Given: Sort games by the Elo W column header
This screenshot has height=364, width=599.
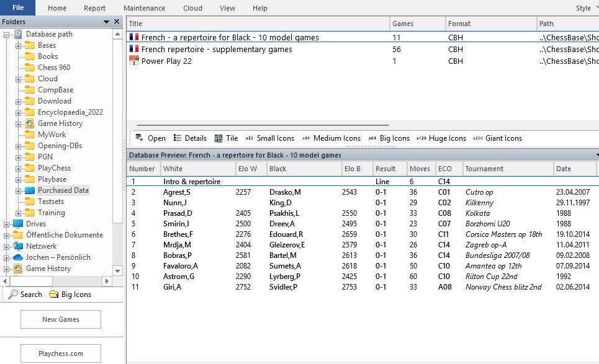Looking at the screenshot, I should pyautogui.click(x=249, y=169).
